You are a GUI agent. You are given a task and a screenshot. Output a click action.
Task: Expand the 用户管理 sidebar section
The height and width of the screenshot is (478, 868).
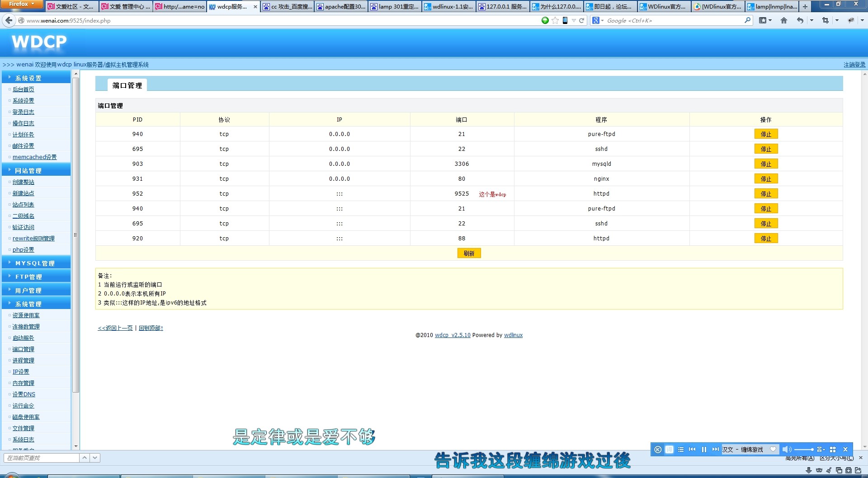click(36, 290)
